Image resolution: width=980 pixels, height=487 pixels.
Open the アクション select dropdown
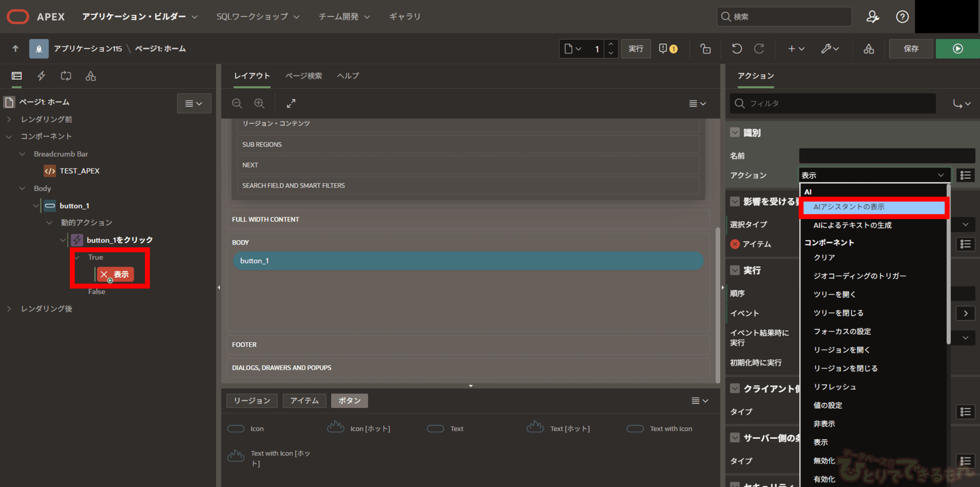point(874,175)
